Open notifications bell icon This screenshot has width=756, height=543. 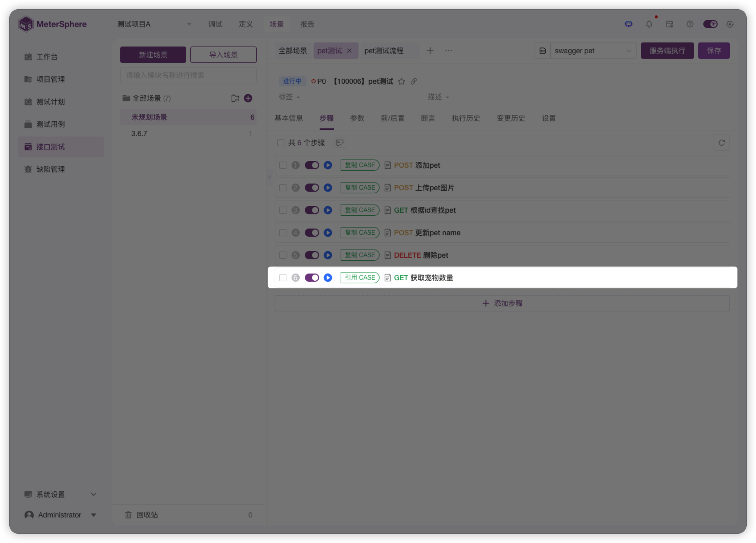[649, 24]
